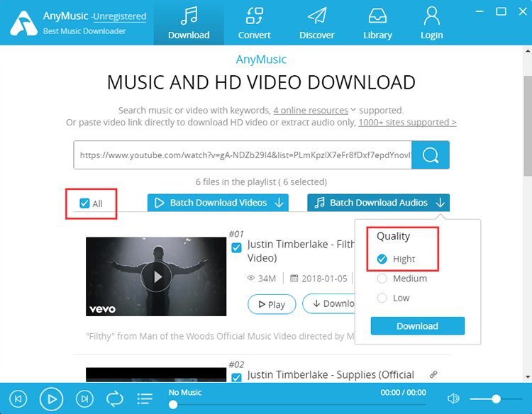Click Download button in Quality popup
The width and height of the screenshot is (532, 414).
[x=417, y=326]
